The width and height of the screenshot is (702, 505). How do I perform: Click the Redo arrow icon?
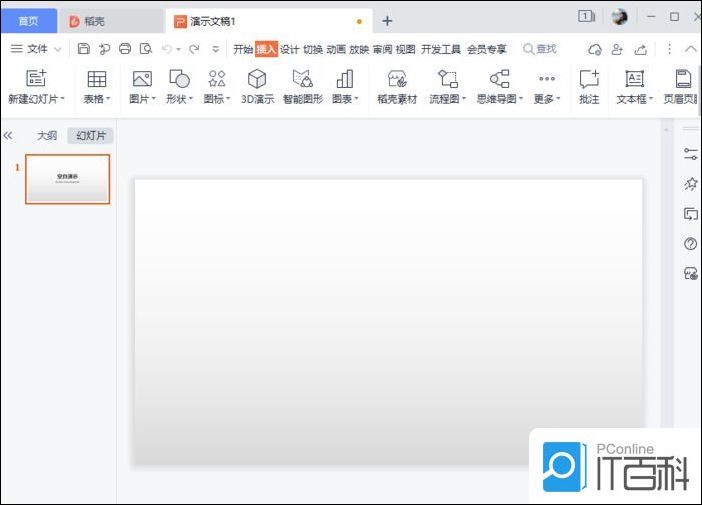click(194, 49)
